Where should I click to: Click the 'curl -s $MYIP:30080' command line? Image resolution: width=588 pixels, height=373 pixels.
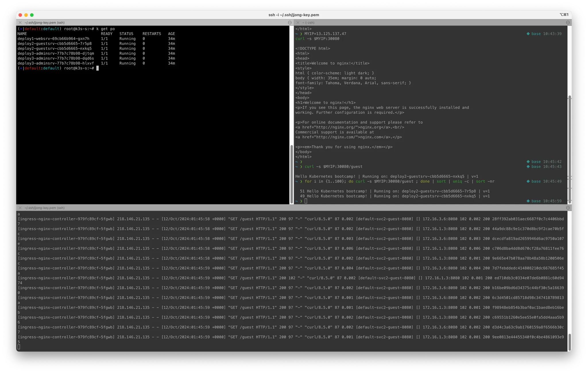(x=317, y=38)
